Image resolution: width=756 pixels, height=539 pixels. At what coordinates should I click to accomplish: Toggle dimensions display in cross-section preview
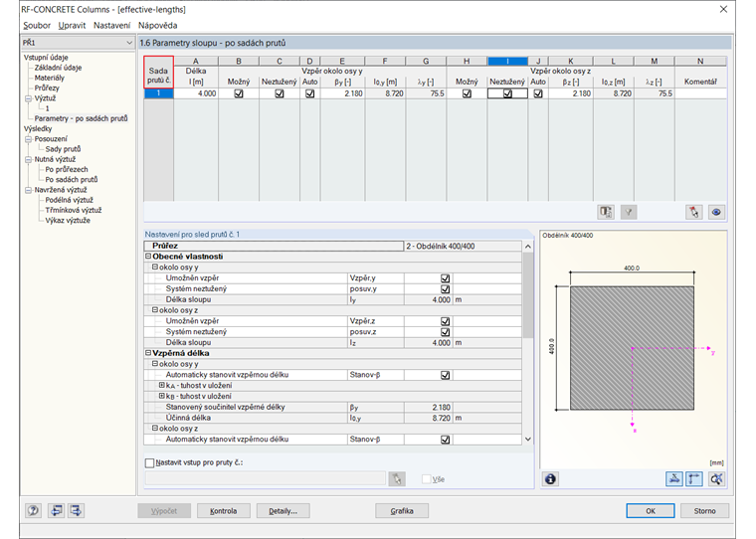click(x=674, y=478)
